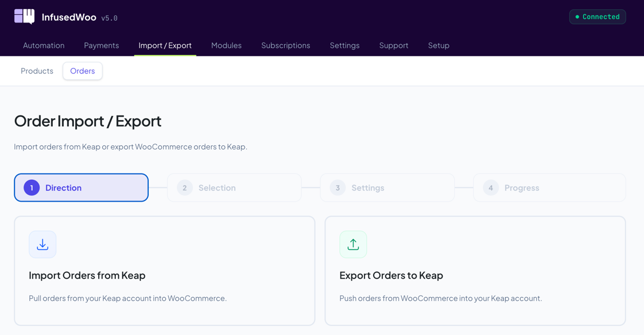Open the Subscriptions section in the navbar
Screen dimensions: 644x335
285,45
